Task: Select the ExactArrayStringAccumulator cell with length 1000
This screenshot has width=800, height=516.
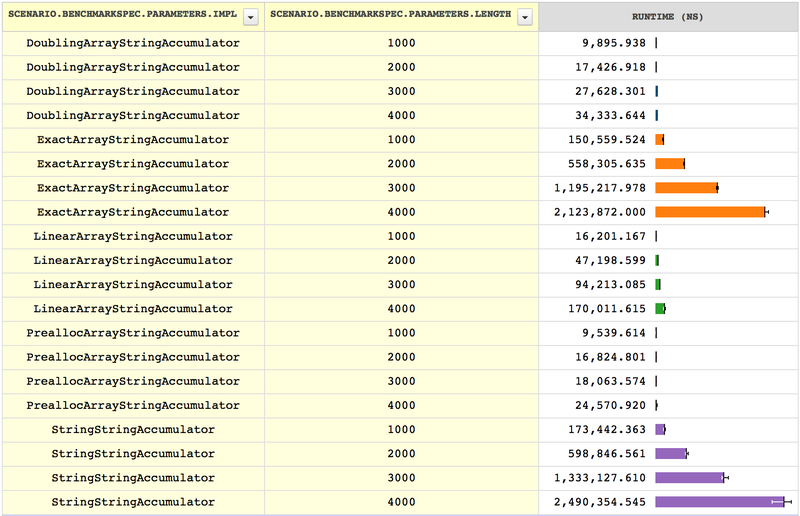Action: coord(132,140)
